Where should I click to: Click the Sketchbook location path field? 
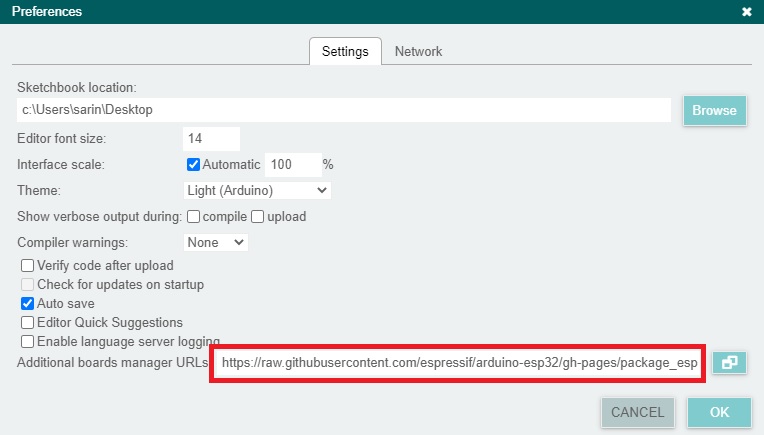point(343,109)
